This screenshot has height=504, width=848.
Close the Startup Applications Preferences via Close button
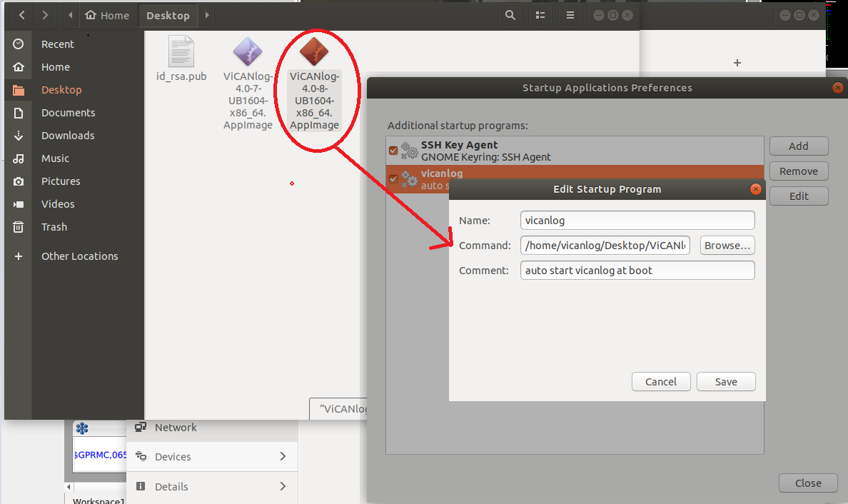[808, 483]
